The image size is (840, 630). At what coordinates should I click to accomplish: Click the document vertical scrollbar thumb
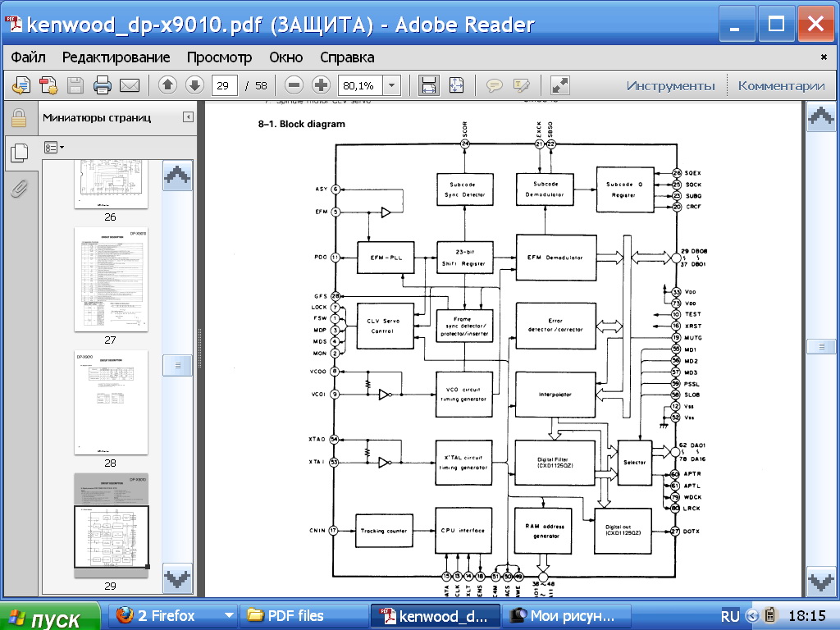pyautogui.click(x=821, y=347)
